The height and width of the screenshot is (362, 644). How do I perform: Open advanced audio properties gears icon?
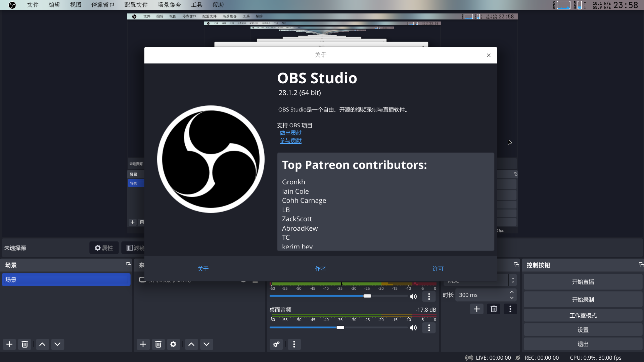(x=276, y=344)
